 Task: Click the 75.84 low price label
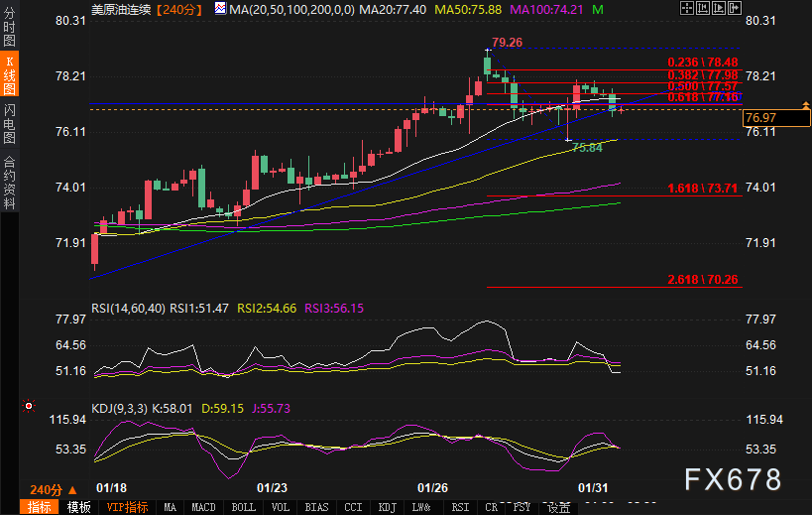pyautogui.click(x=587, y=148)
